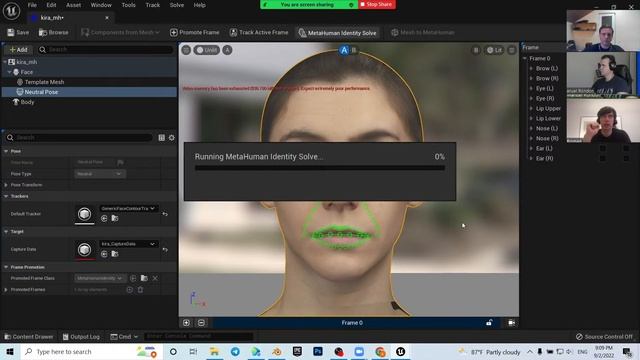This screenshot has width=640, height=360.
Task: Click Promote Frame in the toolbar
Action: pyautogui.click(x=195, y=32)
